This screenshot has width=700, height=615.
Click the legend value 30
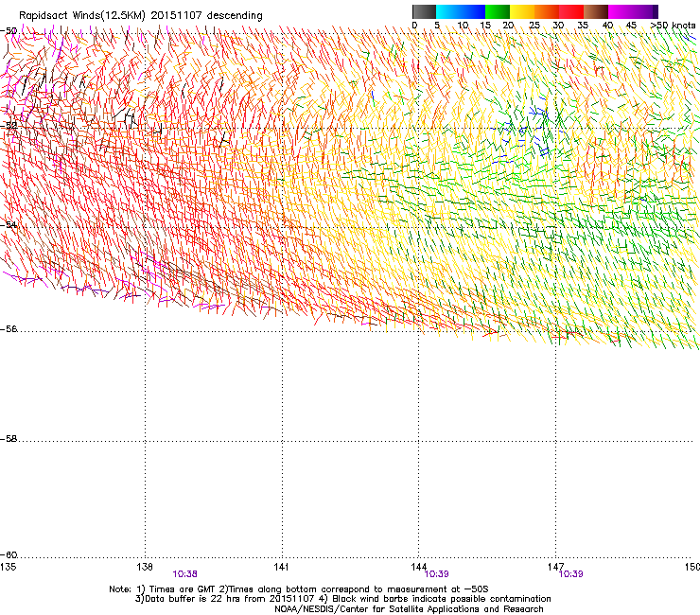click(x=558, y=25)
